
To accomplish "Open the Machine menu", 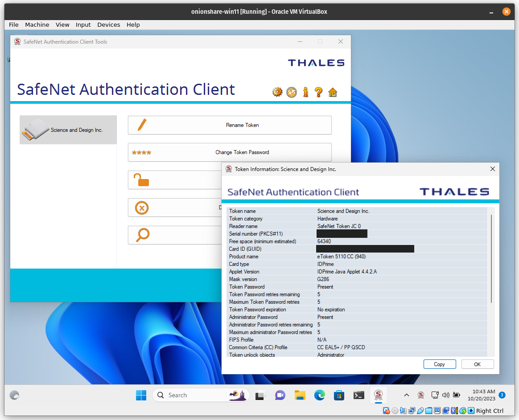I will 37,24.
